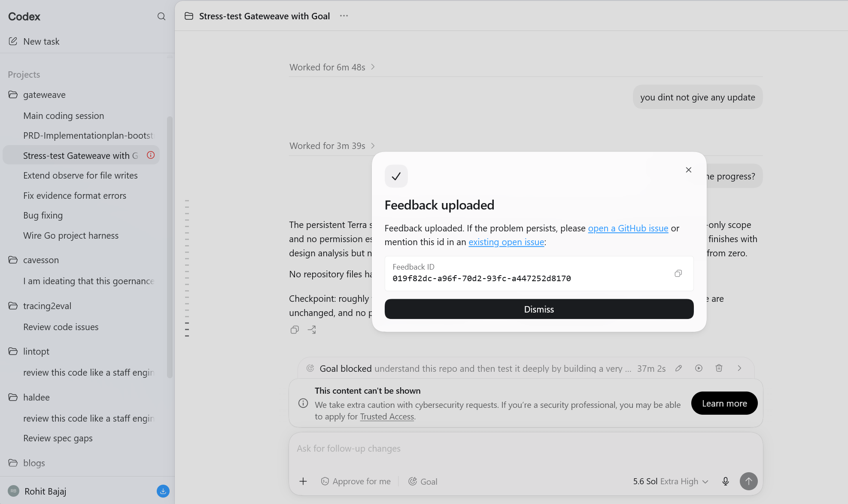Image resolution: width=848 pixels, height=504 pixels.
Task: Copy the assistant message below the checkpoint text
Action: [x=295, y=330]
